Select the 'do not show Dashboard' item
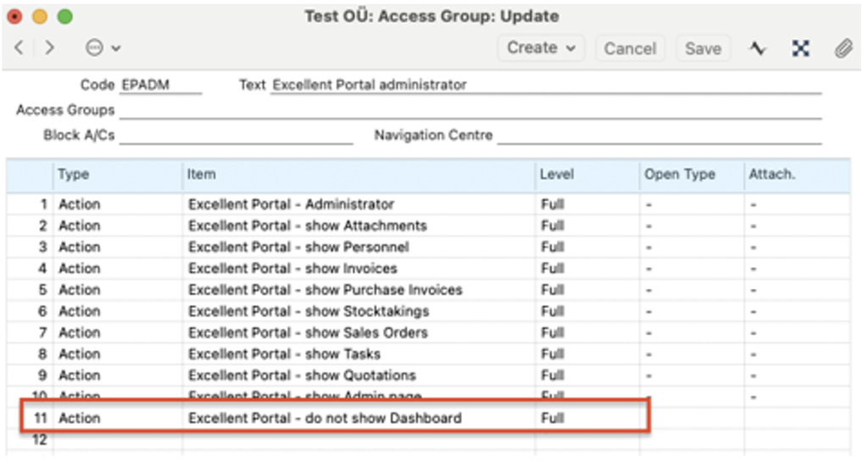The height and width of the screenshot is (466, 868). (325, 418)
